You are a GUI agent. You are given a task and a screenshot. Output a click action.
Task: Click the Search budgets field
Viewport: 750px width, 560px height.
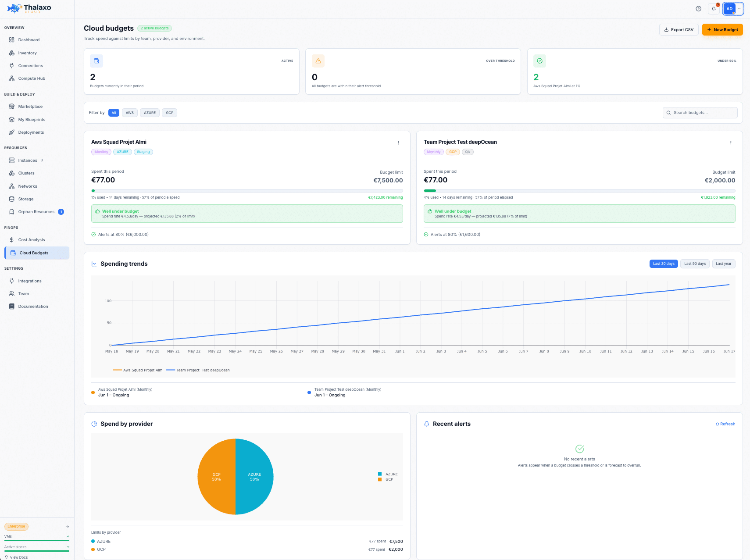coord(700,113)
